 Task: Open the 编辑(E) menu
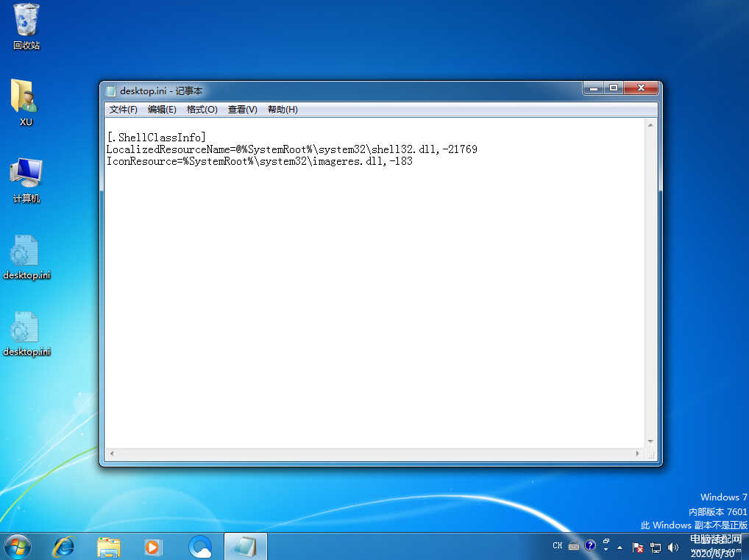(x=162, y=110)
